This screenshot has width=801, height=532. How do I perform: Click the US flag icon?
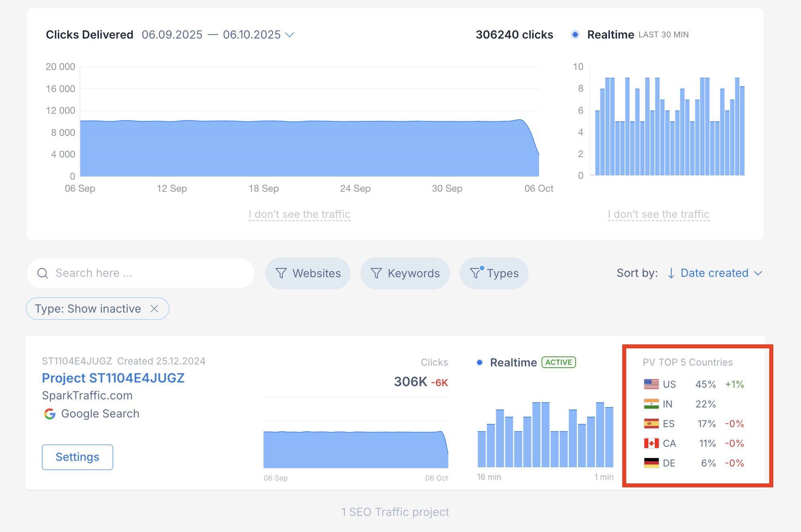651,384
